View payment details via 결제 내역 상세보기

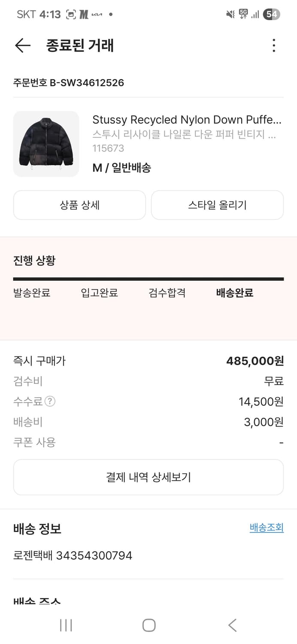tap(148, 477)
